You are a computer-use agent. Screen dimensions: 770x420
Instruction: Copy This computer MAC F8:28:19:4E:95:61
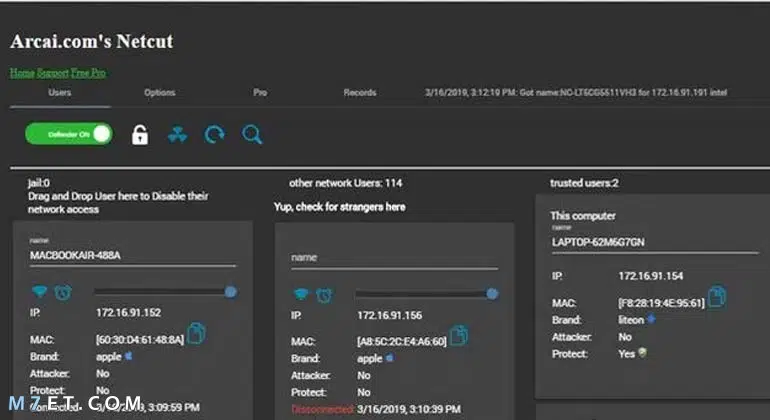click(716, 297)
